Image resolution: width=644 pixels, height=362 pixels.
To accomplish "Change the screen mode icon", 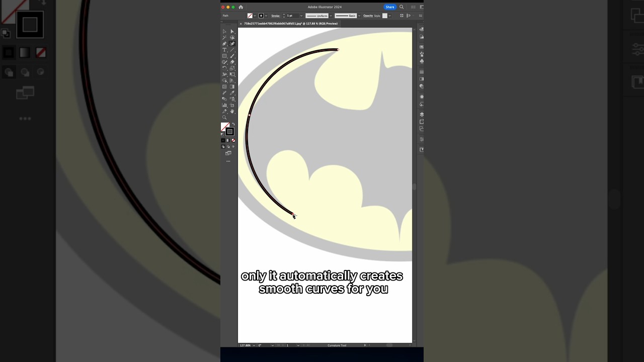I will pyautogui.click(x=228, y=153).
